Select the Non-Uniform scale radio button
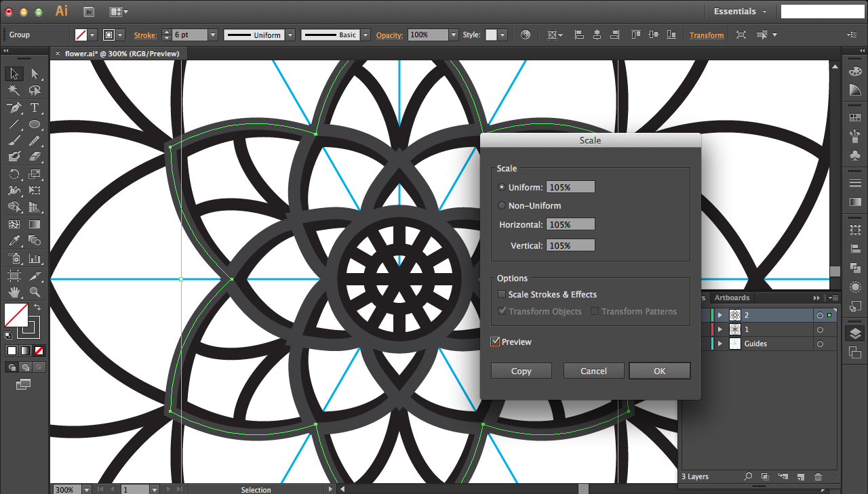The image size is (868, 494). (x=502, y=205)
